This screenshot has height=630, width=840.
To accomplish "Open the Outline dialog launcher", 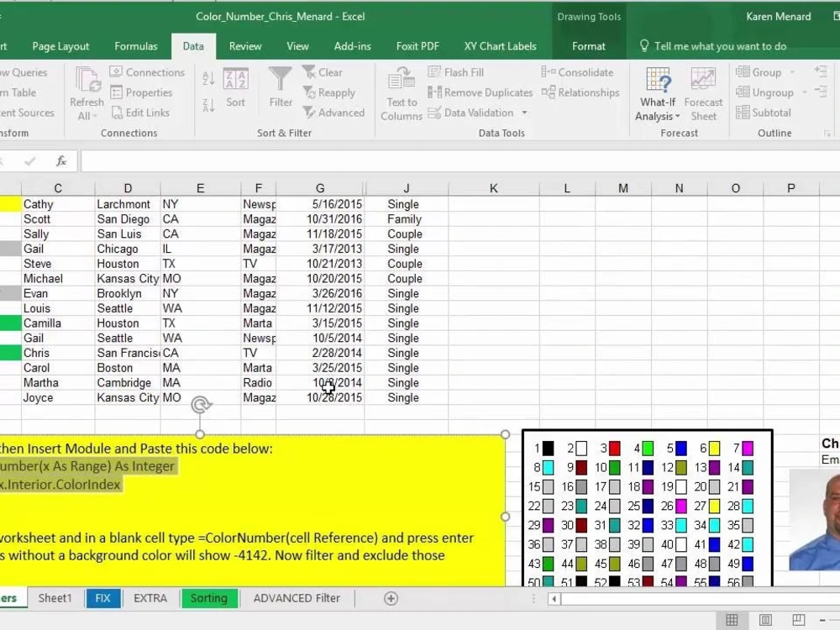I will (827, 134).
